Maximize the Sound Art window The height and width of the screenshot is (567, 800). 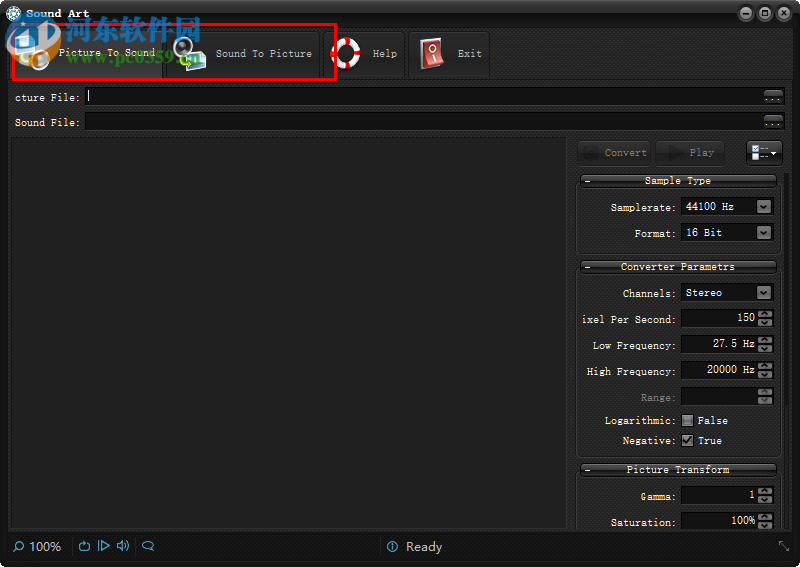click(765, 13)
